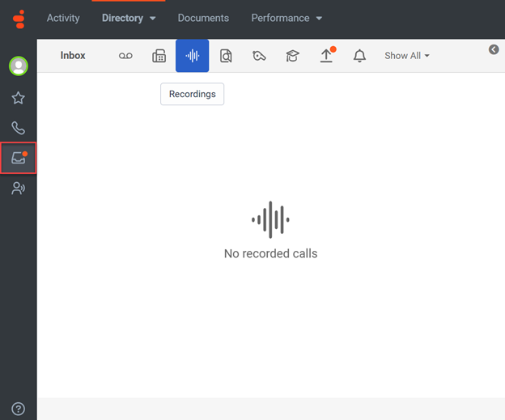Select the Recordings waveform icon
The height and width of the screenshot is (420, 505).
(x=192, y=56)
